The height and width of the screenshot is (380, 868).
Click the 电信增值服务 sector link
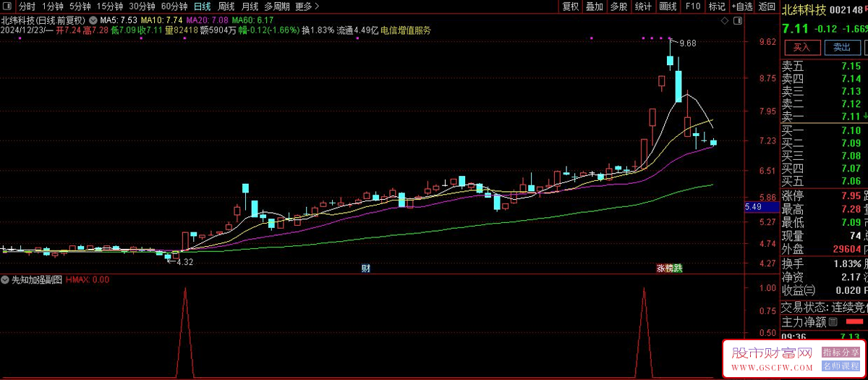pyautogui.click(x=406, y=30)
